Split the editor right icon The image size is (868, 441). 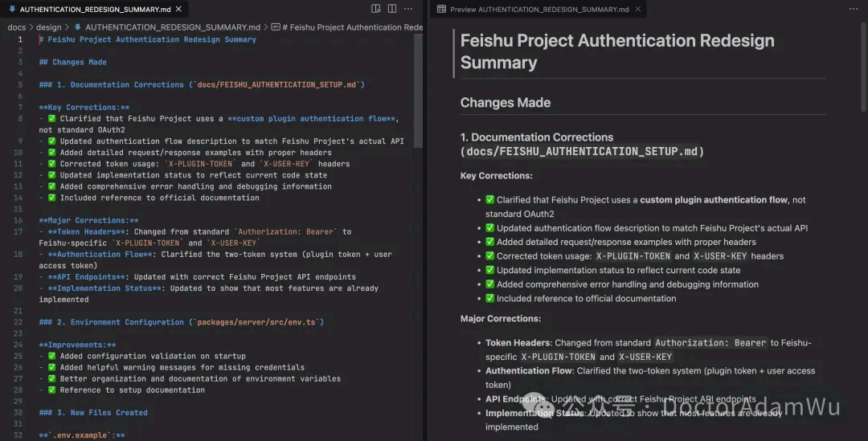392,9
